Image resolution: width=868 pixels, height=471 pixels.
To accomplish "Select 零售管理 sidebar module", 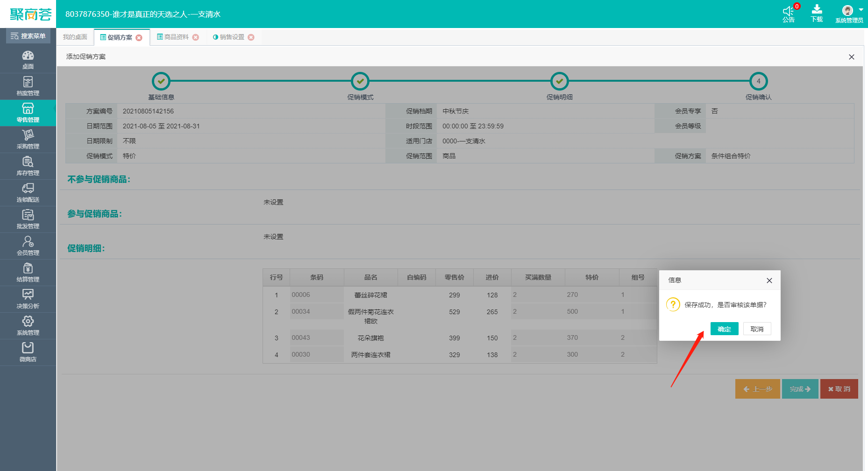I will click(28, 113).
